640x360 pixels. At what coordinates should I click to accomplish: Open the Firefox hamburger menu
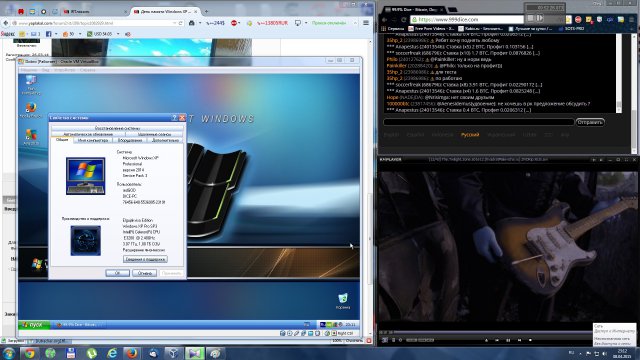click(366, 23)
